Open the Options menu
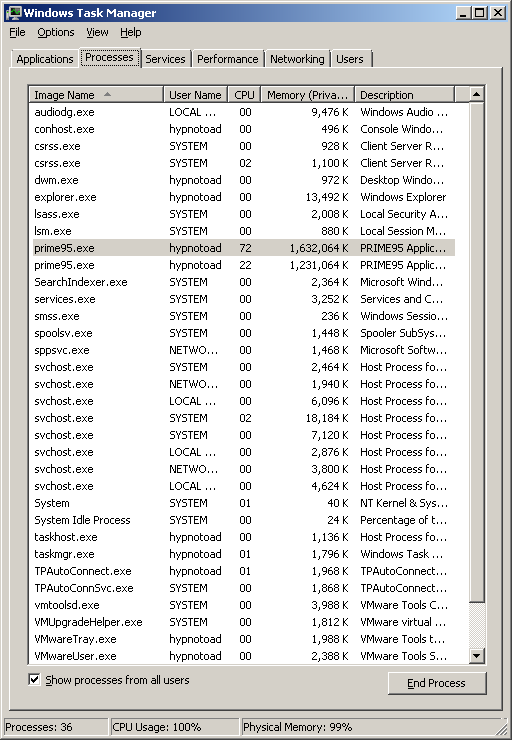Viewport: 512px width, 740px height. [56, 33]
